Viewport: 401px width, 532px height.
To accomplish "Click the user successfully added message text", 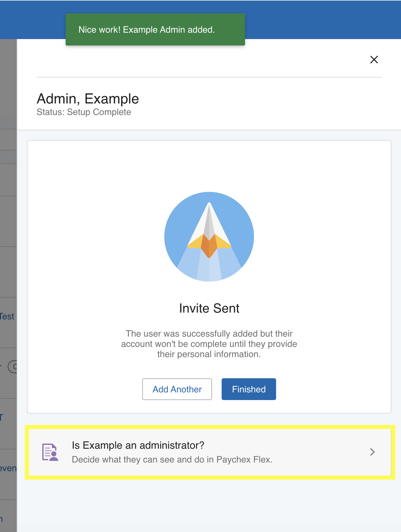I will (209, 344).
